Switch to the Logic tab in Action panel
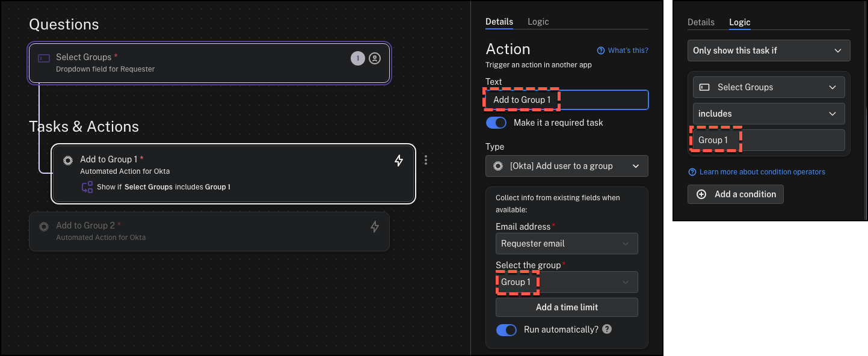Image resolution: width=868 pixels, height=356 pixels. 538,22
